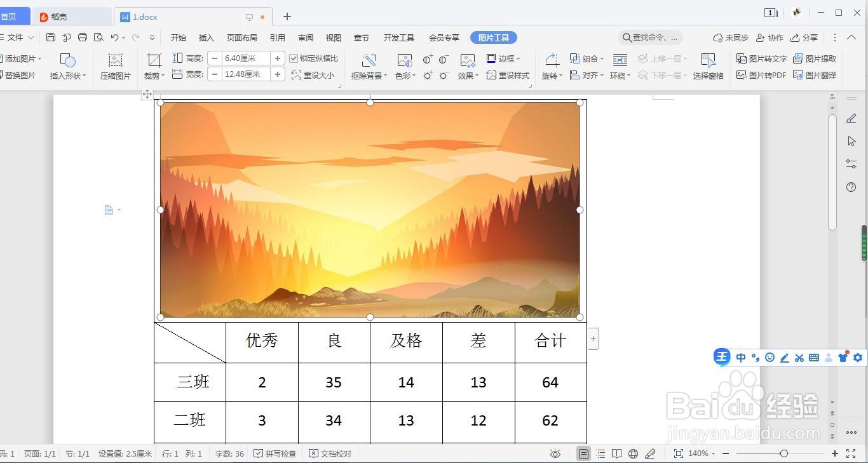Select the Crop (裁剪) tool icon
Viewport: 868px width, 463px height.
(154, 60)
